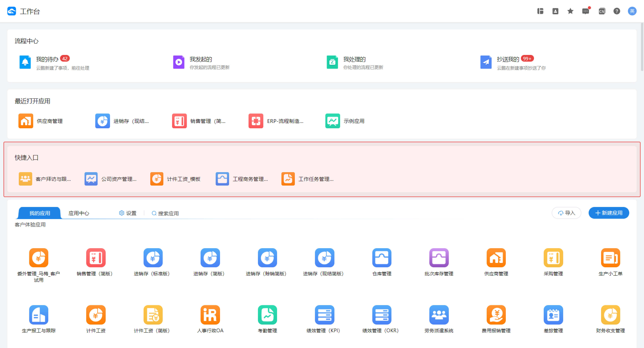Open 供应商管理 in the My Apps grid
The width and height of the screenshot is (644, 348).
point(496,258)
